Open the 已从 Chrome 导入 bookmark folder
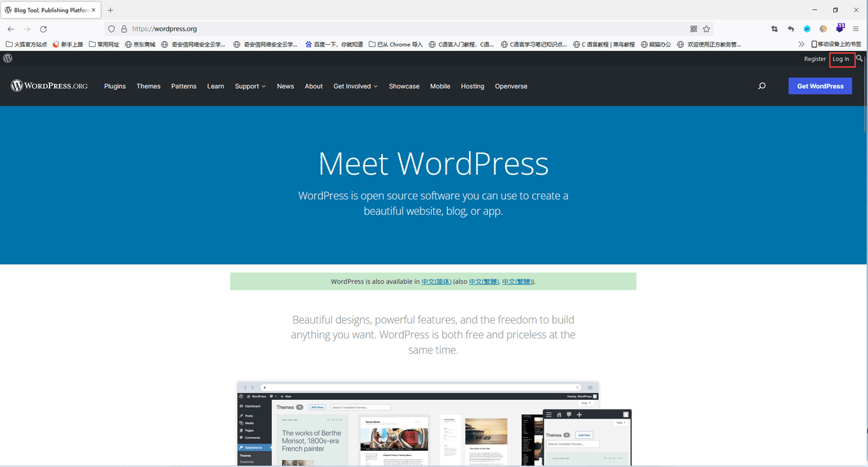868x467 pixels. 396,44
